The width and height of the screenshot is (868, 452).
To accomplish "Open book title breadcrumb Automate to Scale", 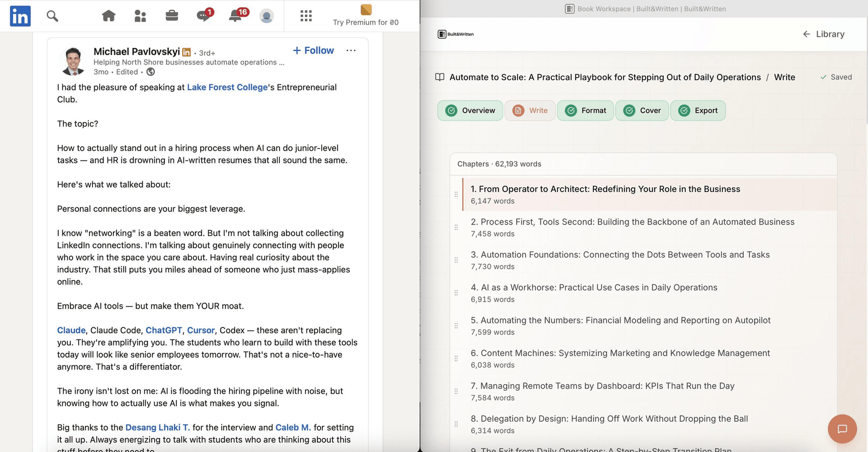I will 605,77.
